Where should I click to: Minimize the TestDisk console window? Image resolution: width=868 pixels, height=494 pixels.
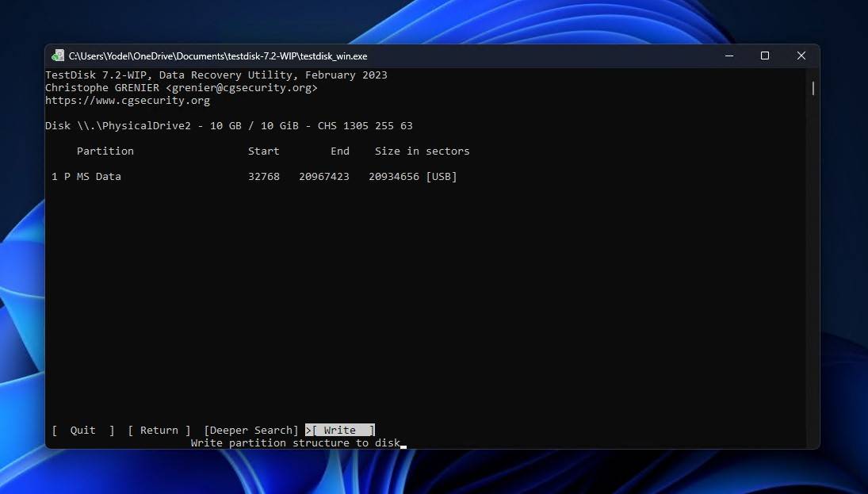point(729,56)
